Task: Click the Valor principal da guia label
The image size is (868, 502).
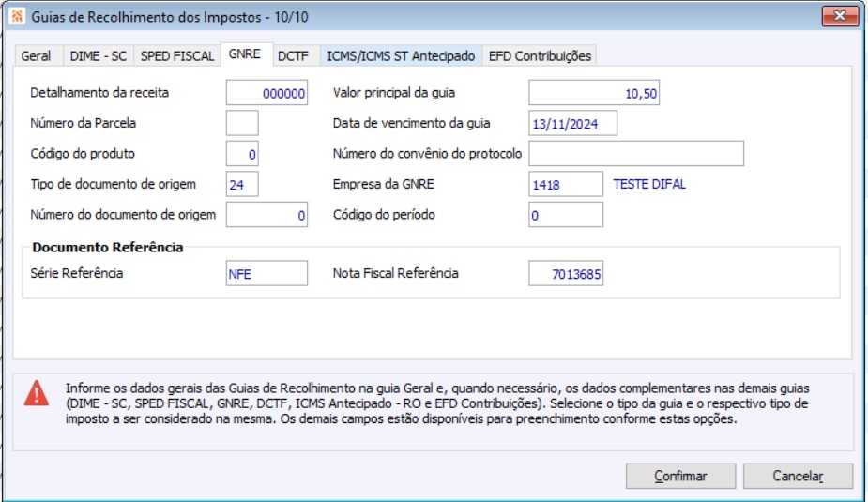Action: (x=393, y=93)
